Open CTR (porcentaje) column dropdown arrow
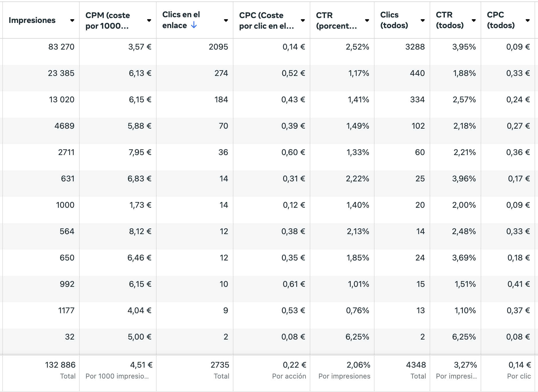This screenshot has height=392, width=538. click(x=367, y=20)
